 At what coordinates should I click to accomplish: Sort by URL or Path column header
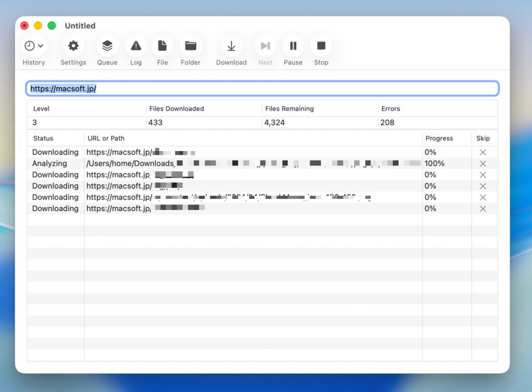[106, 139]
